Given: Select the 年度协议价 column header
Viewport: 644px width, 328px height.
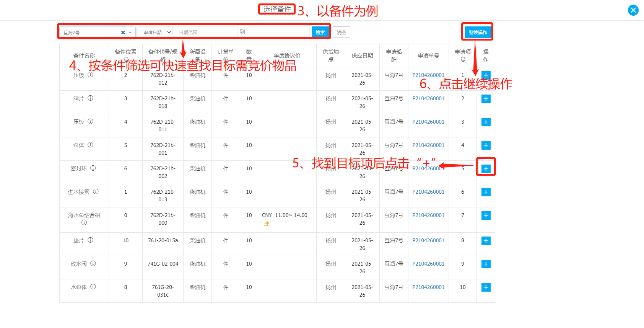Looking at the screenshot, I should (x=287, y=55).
